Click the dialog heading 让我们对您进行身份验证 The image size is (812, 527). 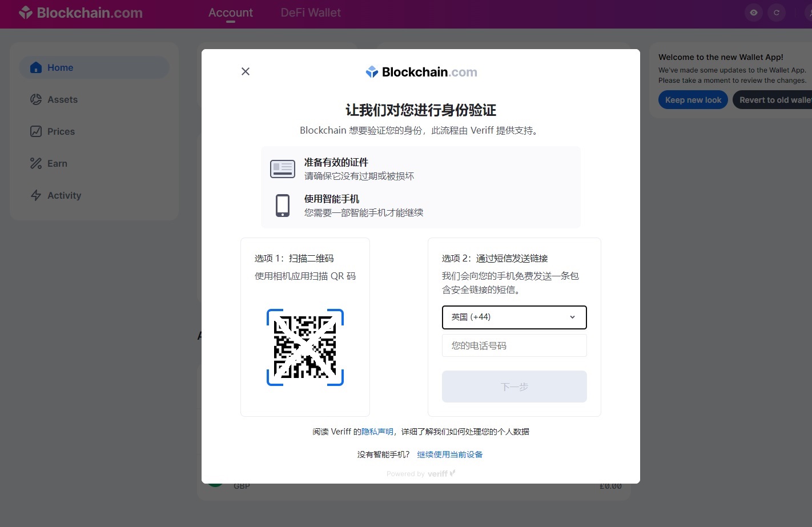tap(421, 110)
